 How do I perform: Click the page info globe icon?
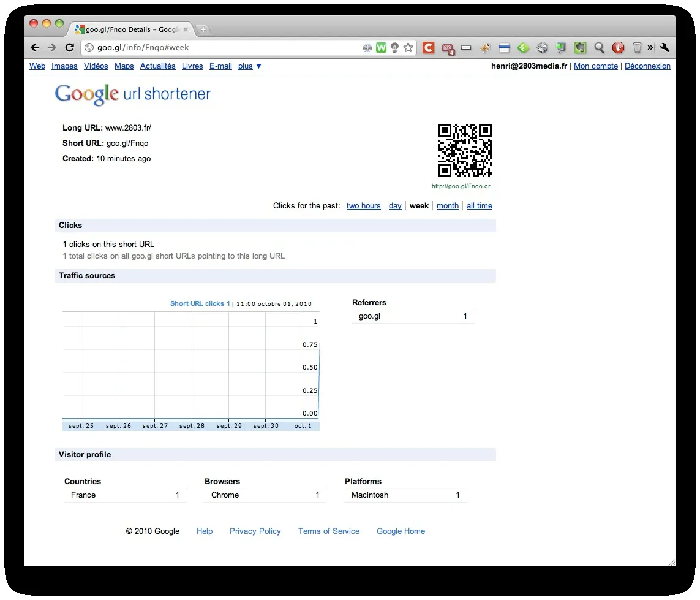click(89, 47)
